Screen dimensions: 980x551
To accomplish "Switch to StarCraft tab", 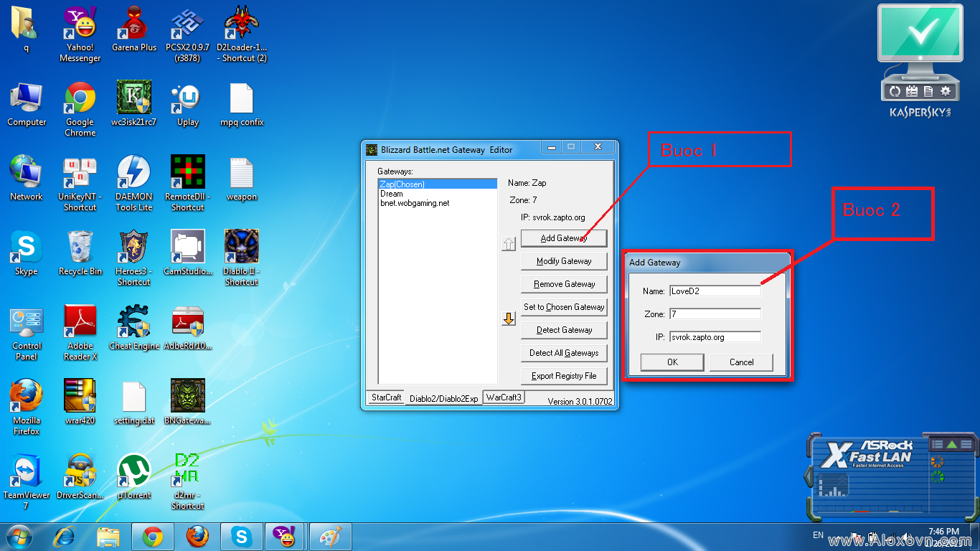I will click(x=386, y=397).
